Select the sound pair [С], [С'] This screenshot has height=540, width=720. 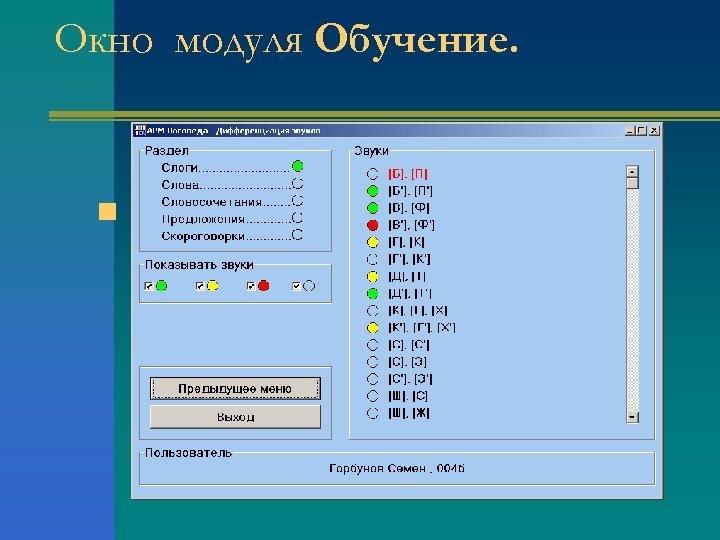click(x=409, y=345)
